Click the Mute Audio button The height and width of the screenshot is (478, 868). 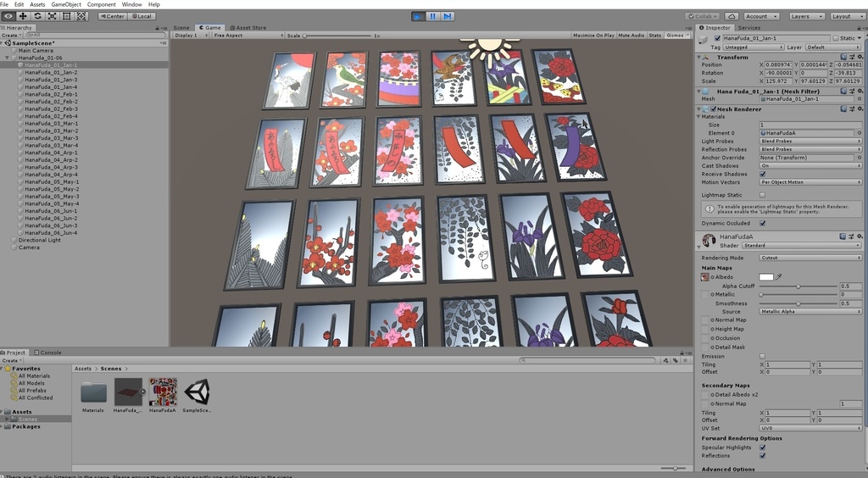pyautogui.click(x=631, y=36)
